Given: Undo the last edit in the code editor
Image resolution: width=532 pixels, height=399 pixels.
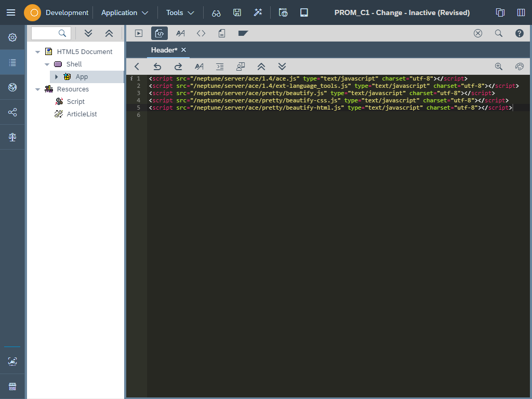Looking at the screenshot, I should [157, 66].
